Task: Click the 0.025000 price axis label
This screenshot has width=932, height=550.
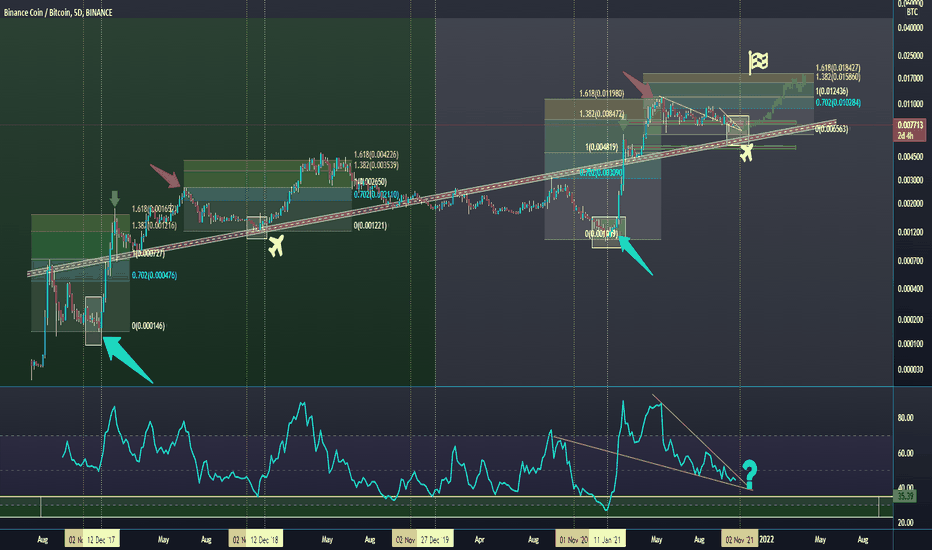Action: (x=910, y=55)
